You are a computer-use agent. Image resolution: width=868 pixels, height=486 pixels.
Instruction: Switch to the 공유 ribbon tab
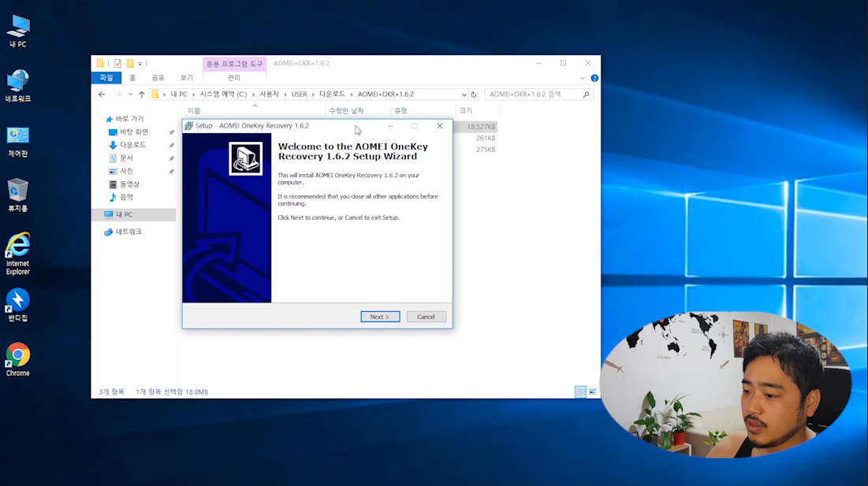(x=158, y=78)
